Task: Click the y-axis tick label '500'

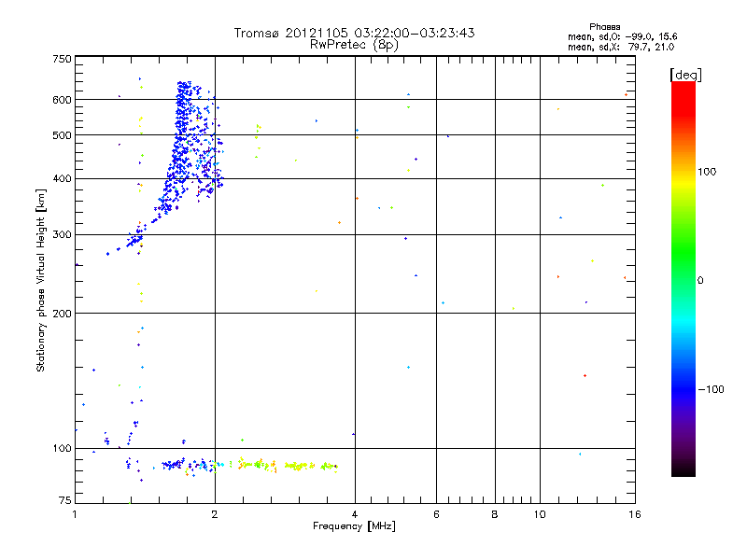Action: (x=62, y=135)
